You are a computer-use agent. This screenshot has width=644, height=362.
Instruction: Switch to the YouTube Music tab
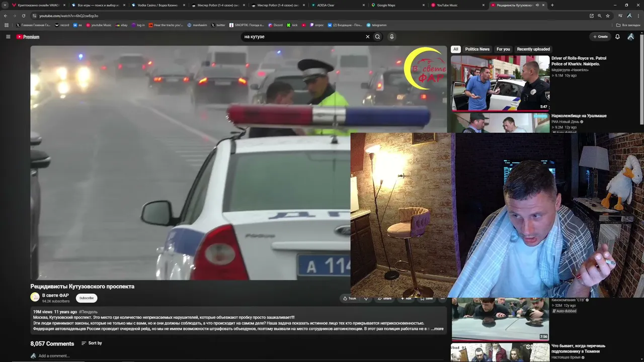[x=457, y=5]
